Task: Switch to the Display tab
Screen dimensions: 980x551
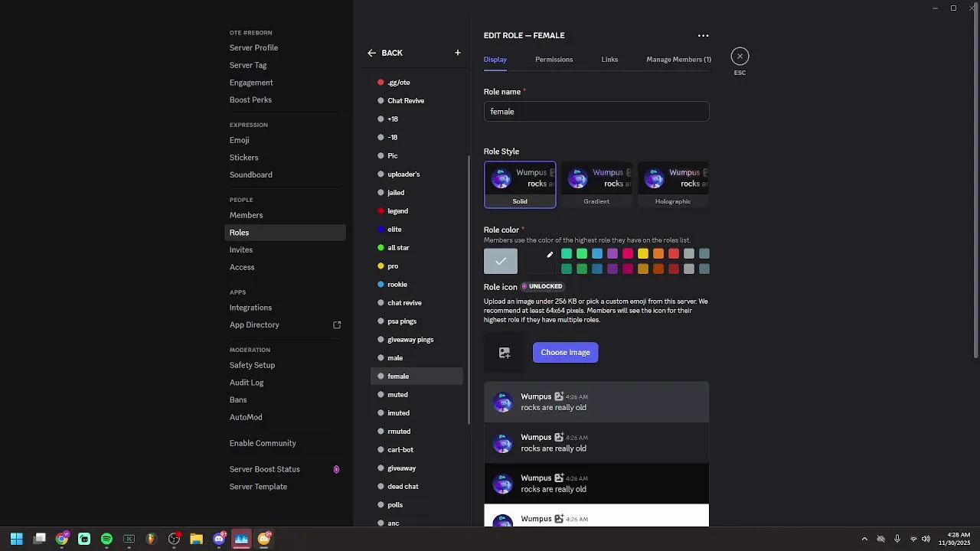Action: 495,59
